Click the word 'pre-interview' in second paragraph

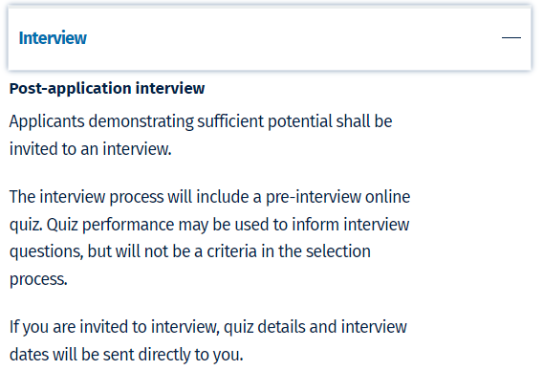point(314,197)
